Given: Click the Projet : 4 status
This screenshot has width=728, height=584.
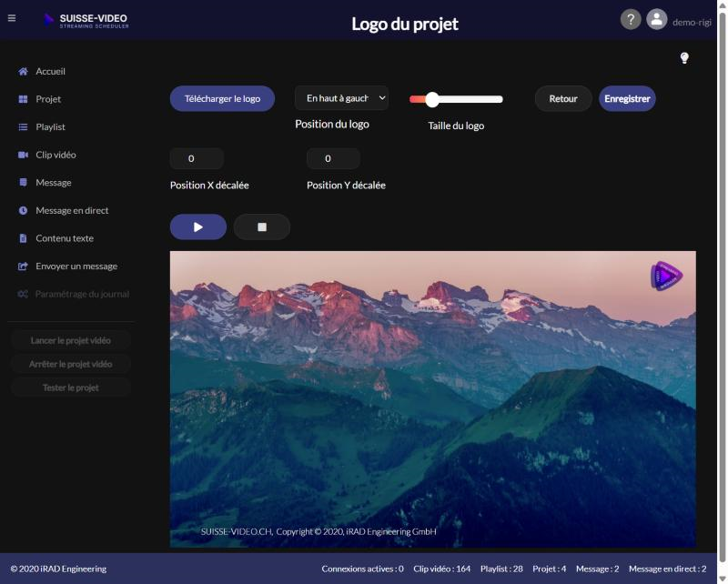Looking at the screenshot, I should pos(550,569).
